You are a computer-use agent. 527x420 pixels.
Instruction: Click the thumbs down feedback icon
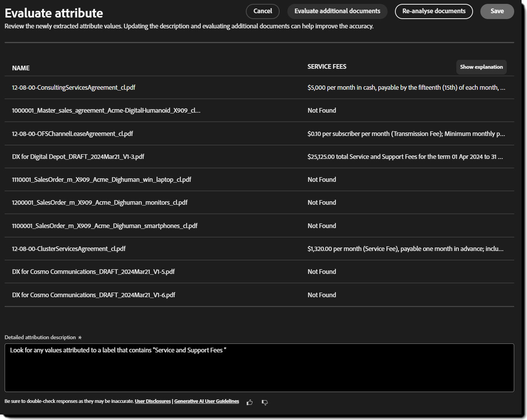[265, 402]
